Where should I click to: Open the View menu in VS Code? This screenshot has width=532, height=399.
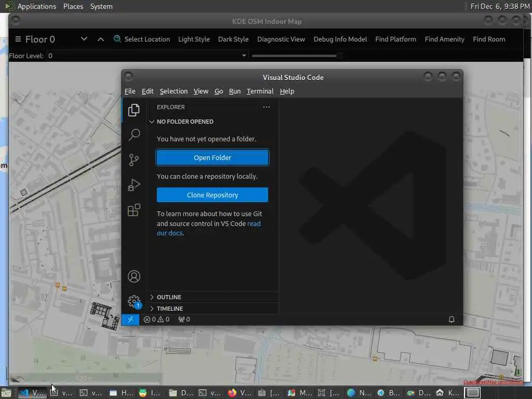click(201, 91)
